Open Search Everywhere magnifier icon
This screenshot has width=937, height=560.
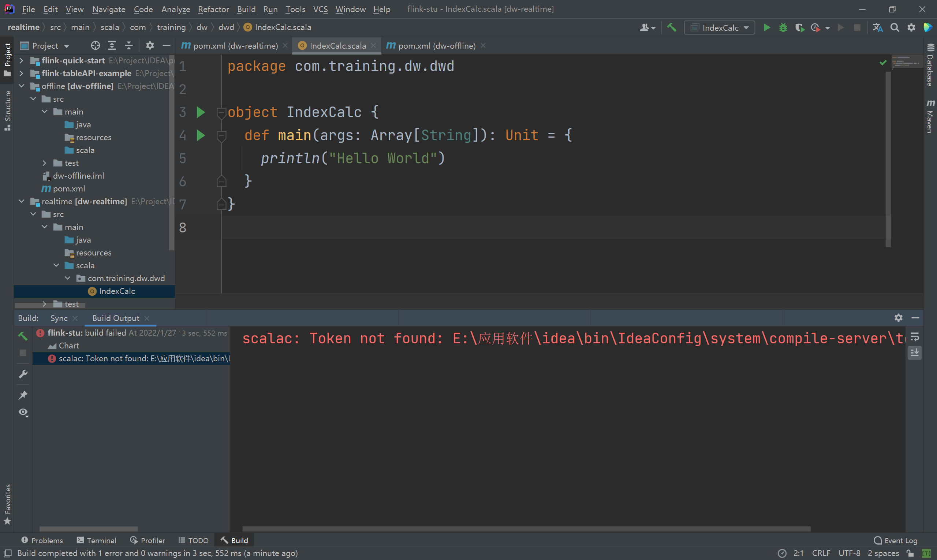(x=894, y=27)
